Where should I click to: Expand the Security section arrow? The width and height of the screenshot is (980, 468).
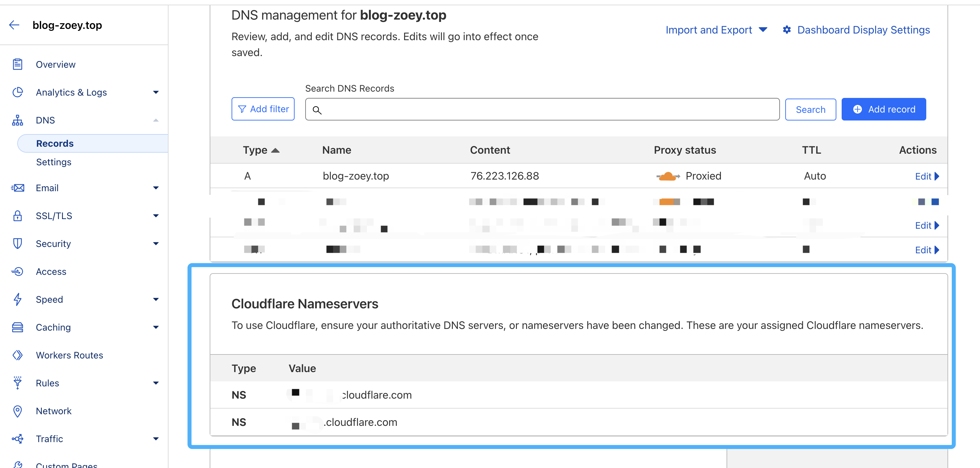[x=156, y=244]
